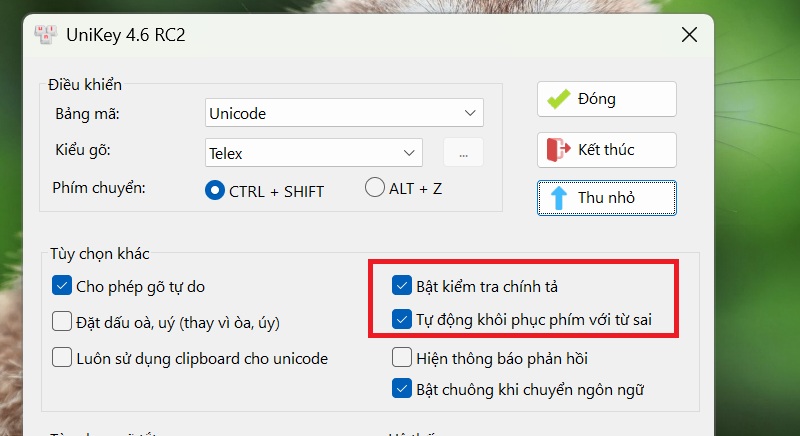Click the blue up-arrow icon on Thu nhỏ
The width and height of the screenshot is (800, 436).
pos(558,198)
